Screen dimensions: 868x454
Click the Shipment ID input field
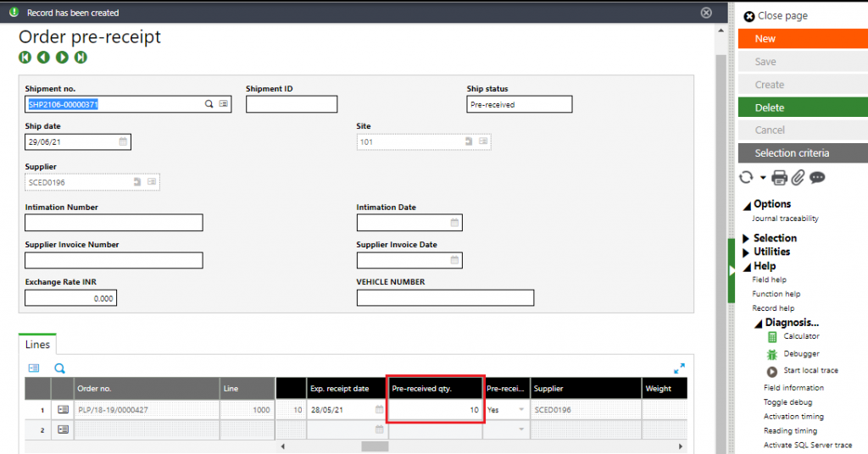(292, 104)
